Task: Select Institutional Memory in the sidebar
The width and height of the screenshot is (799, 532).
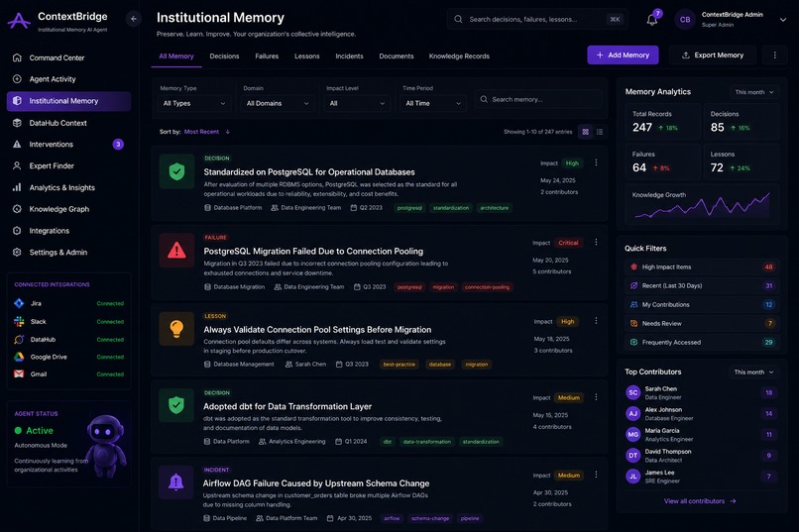Action: coord(68,101)
